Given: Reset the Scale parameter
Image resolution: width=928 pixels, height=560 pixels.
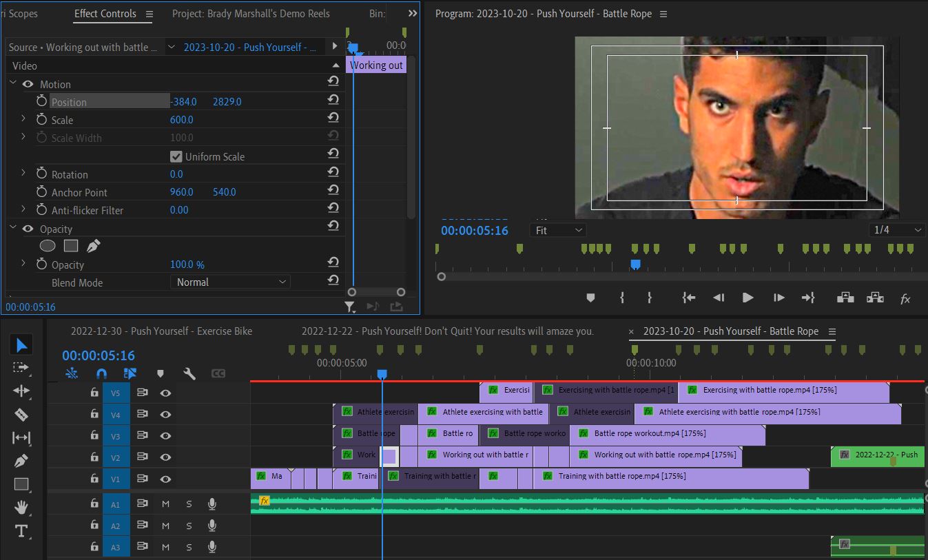Looking at the screenshot, I should [333, 119].
